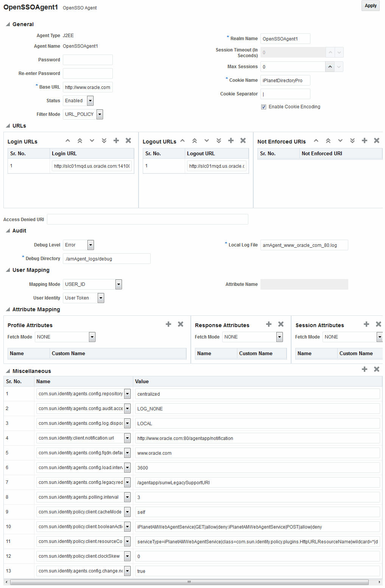Collapse the Audit section
The width and height of the screenshot is (385, 588).
click(8, 231)
